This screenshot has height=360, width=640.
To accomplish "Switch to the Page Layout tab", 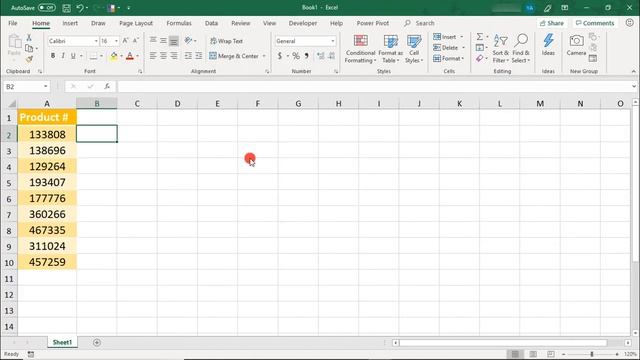I will point(136,23).
